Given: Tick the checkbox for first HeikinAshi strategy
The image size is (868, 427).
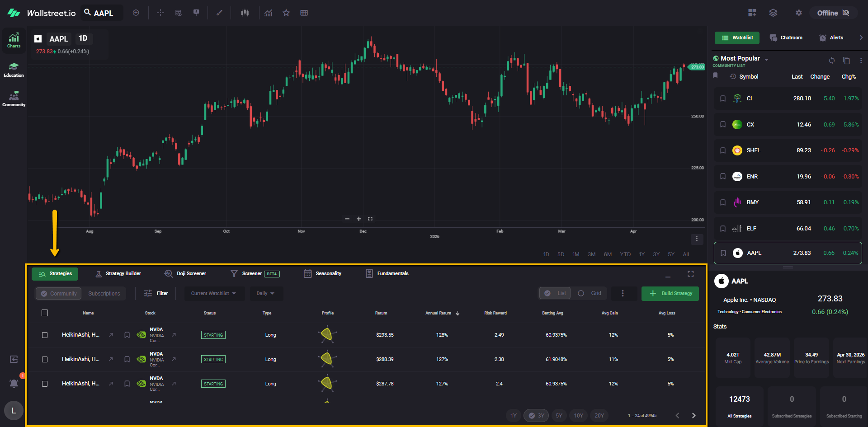Looking at the screenshot, I should pyautogui.click(x=45, y=335).
